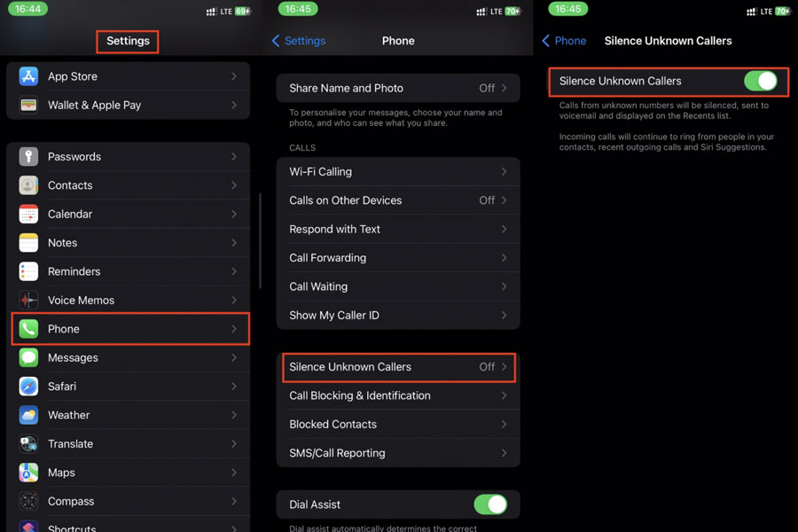Go back to Settings link
798x532 pixels.
click(305, 41)
